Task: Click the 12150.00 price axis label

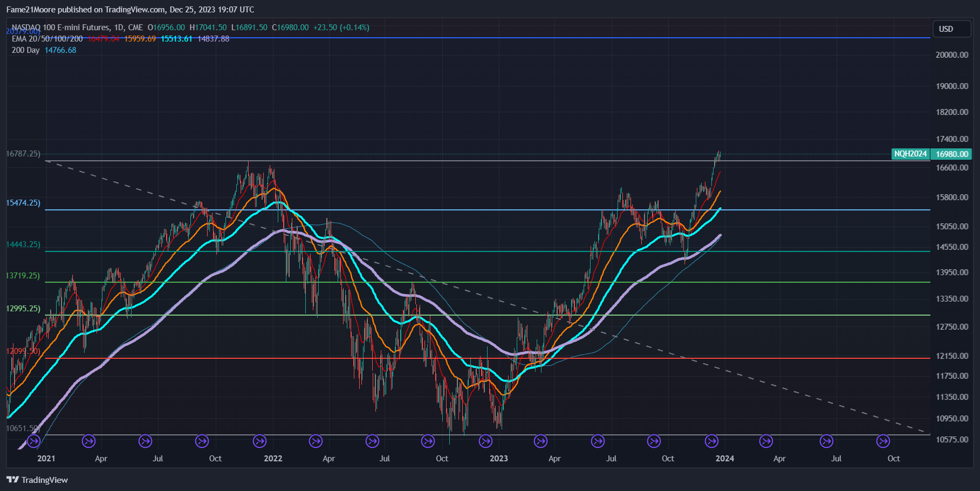Action: click(x=952, y=356)
